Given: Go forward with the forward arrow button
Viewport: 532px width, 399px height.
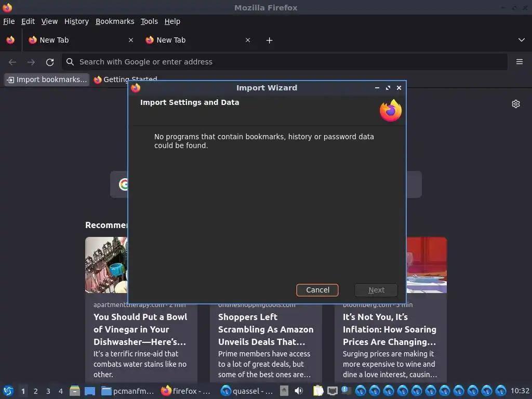Looking at the screenshot, I should 31,62.
